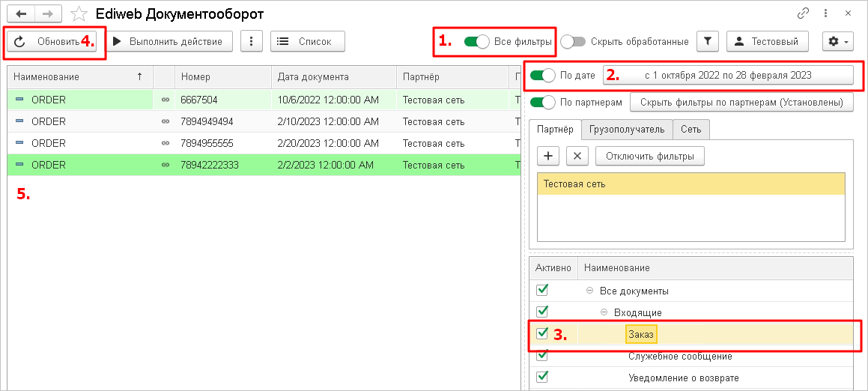This screenshot has height=391, width=868.
Task: Click the forward navigation arrow
Action: pyautogui.click(x=47, y=13)
